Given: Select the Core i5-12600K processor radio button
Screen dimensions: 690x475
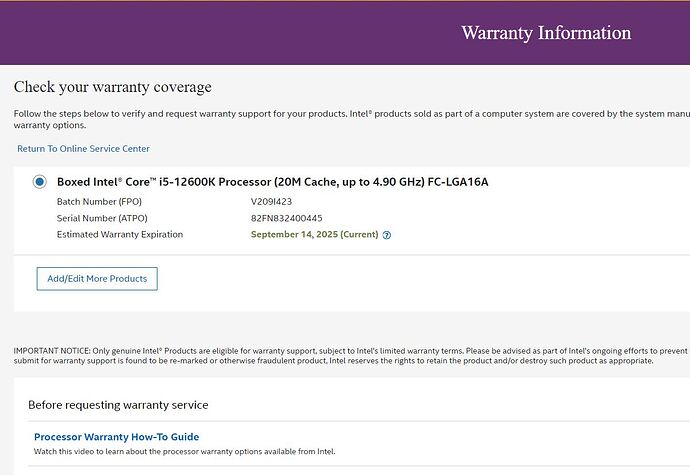Looking at the screenshot, I should click(x=40, y=181).
